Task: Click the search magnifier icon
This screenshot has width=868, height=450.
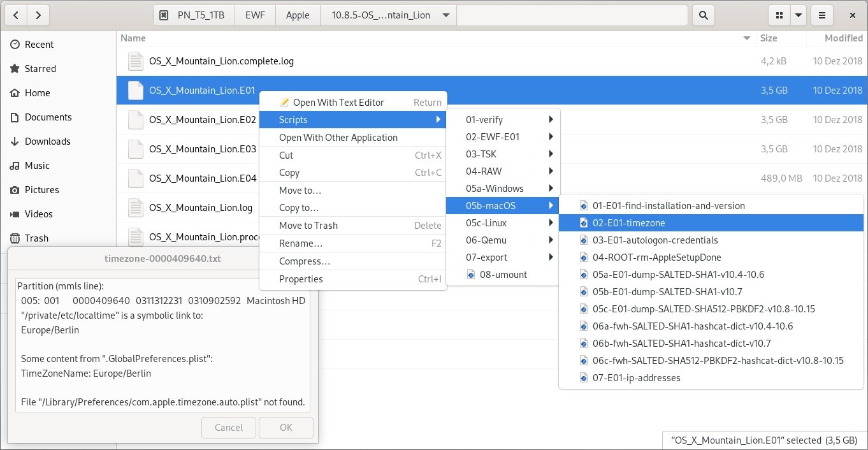Action: [x=704, y=15]
